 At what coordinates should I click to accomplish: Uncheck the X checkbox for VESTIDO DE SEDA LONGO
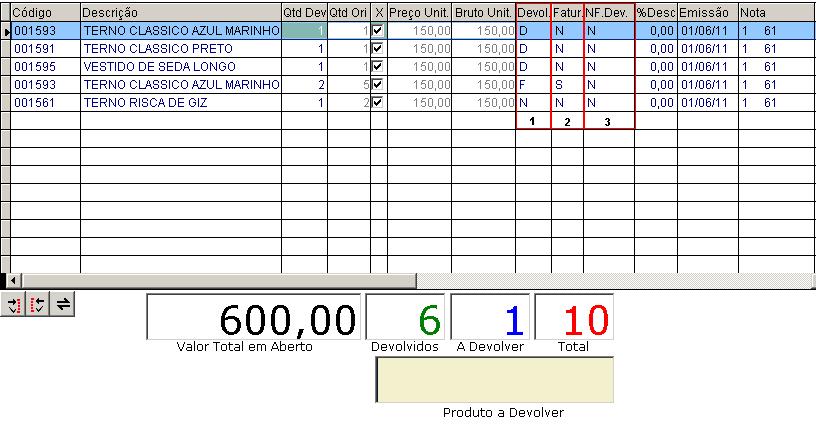377,66
